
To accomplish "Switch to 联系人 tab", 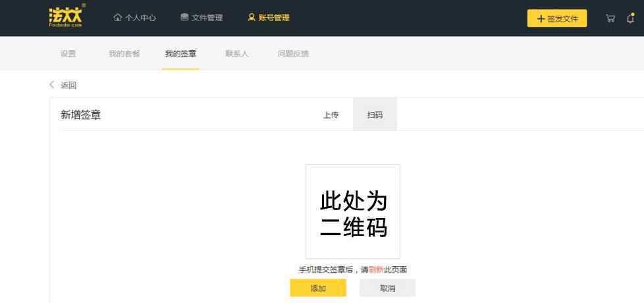I will (236, 54).
